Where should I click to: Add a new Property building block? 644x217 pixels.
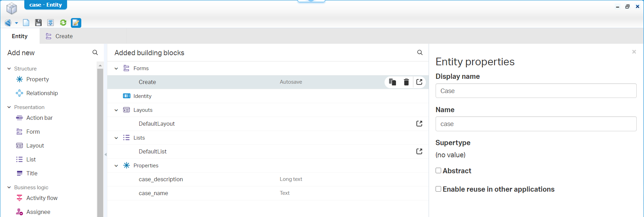point(32,79)
